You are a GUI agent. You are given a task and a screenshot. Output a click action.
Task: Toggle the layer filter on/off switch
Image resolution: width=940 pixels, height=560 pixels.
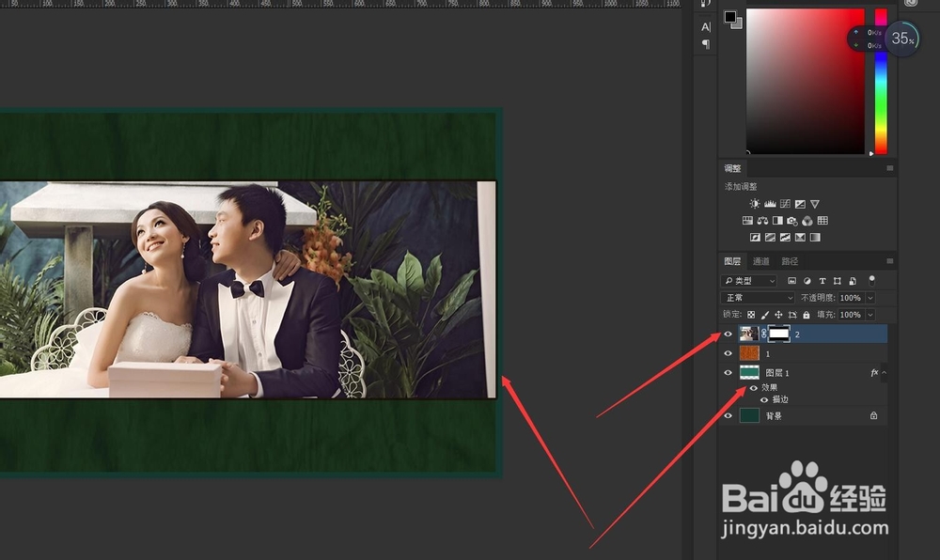click(872, 280)
